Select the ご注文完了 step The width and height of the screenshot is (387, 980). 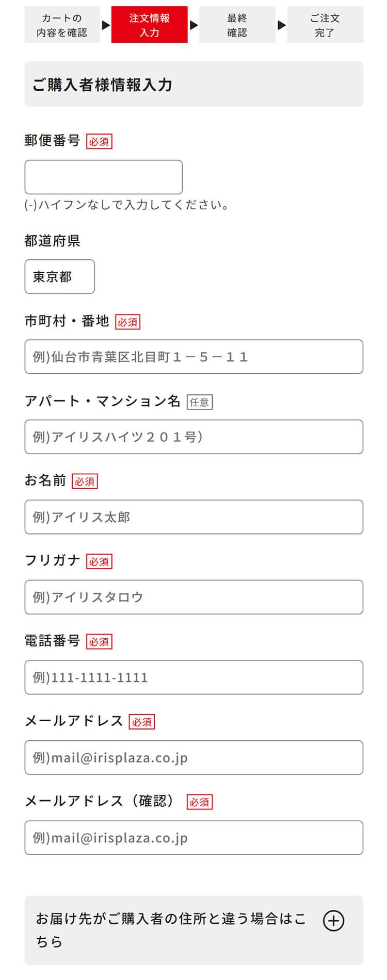click(325, 25)
